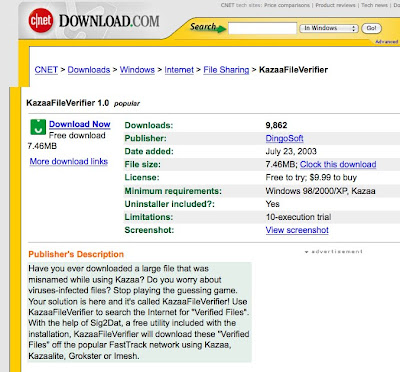Click Windows 98/2000/XP, Kazaa requirements text

320,191
